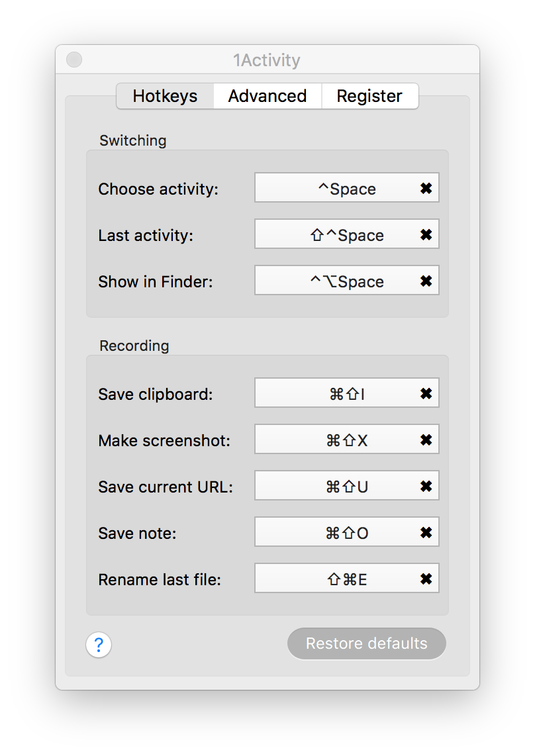
Task: Clear the Save current URL hotkey
Action: point(426,487)
